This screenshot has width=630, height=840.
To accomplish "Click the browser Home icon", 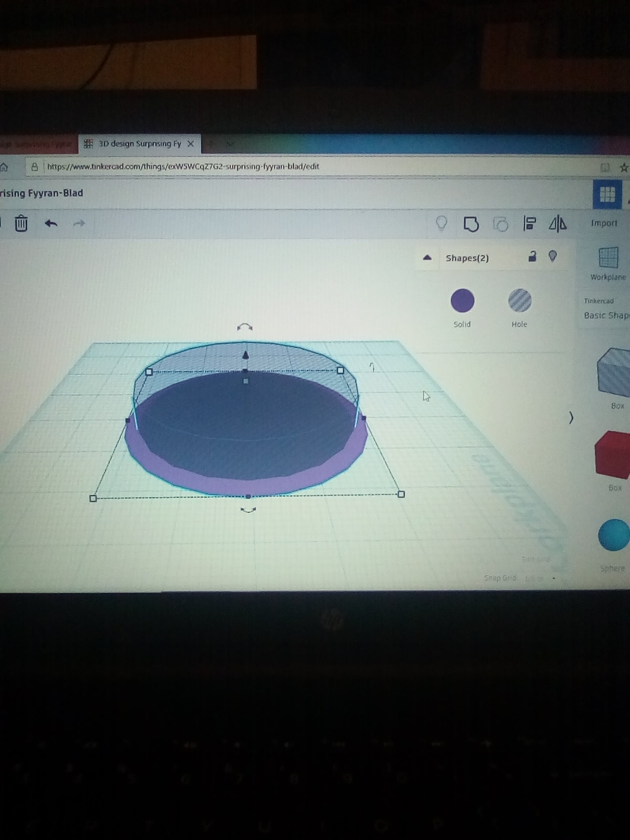I will [x=4, y=167].
